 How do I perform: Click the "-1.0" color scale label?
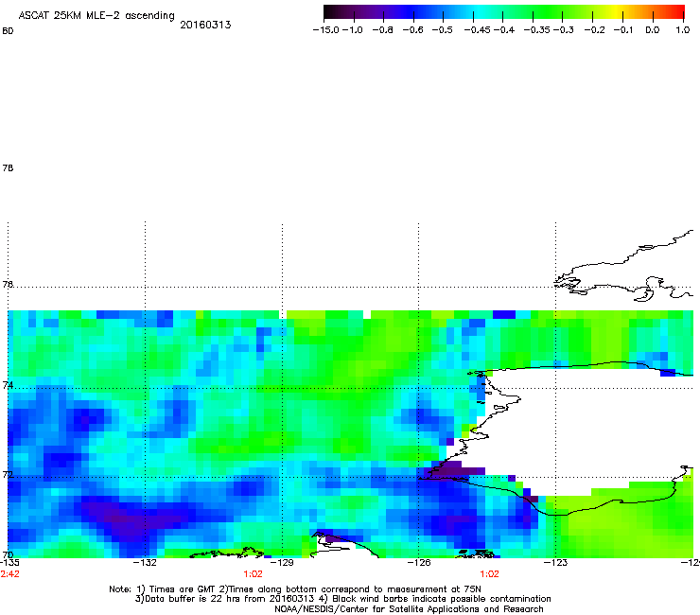[352, 30]
